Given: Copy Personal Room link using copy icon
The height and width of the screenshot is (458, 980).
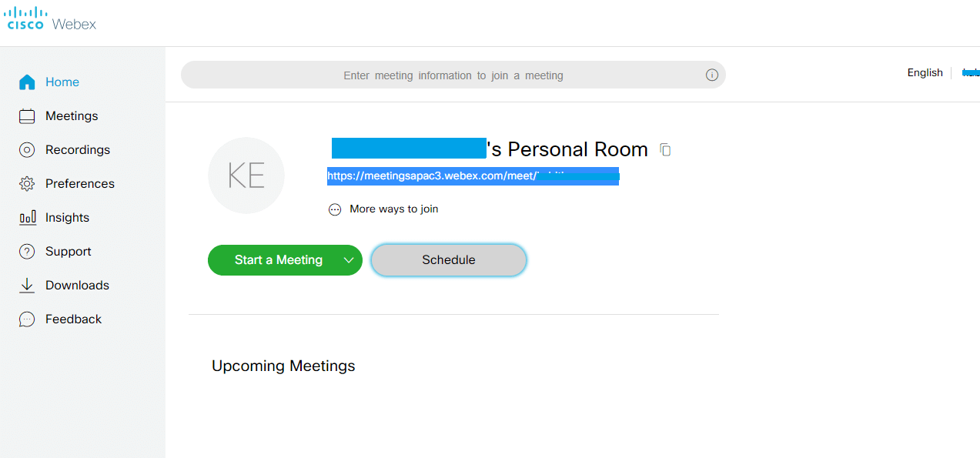Looking at the screenshot, I should pyautogui.click(x=666, y=150).
